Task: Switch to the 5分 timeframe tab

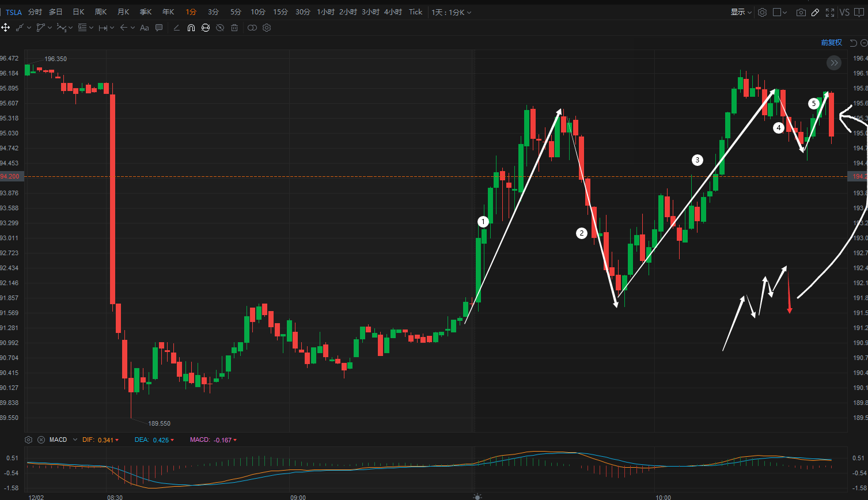Action: tap(236, 12)
